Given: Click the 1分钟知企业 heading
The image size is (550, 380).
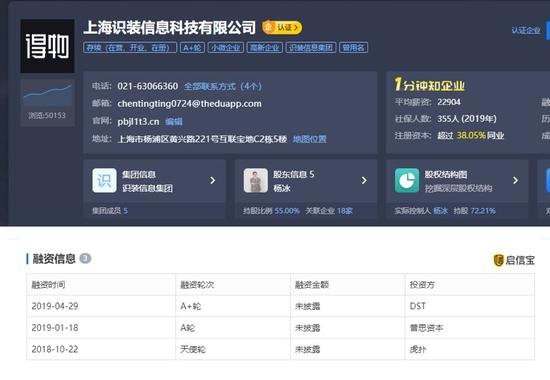Looking at the screenshot, I should pos(429,85).
